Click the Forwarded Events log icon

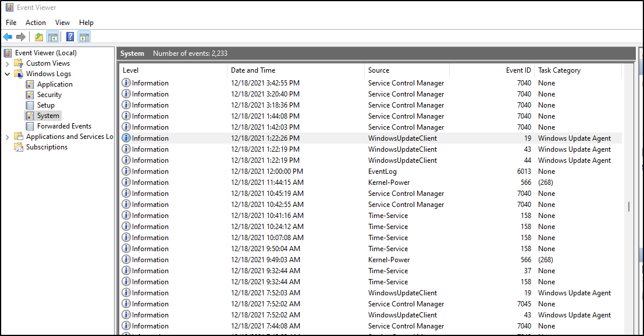[x=30, y=126]
